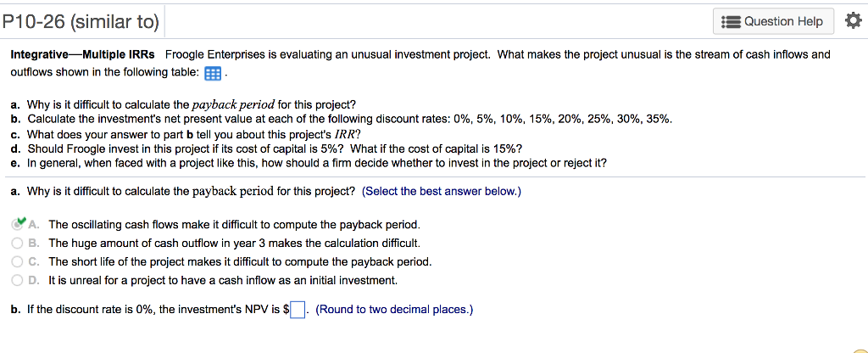Click the green checkmark on answer A
The image size is (868, 353).
(x=19, y=224)
